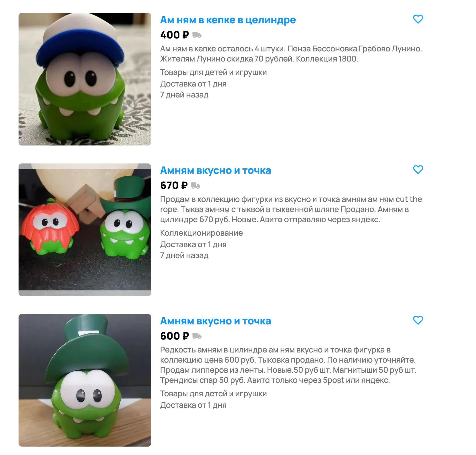
Task: Favorite the 'Ам ням в кепке' listing heart
Action: [418, 19]
